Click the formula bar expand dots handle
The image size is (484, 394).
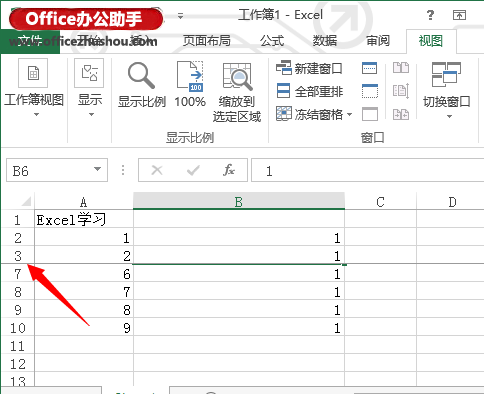123,170
